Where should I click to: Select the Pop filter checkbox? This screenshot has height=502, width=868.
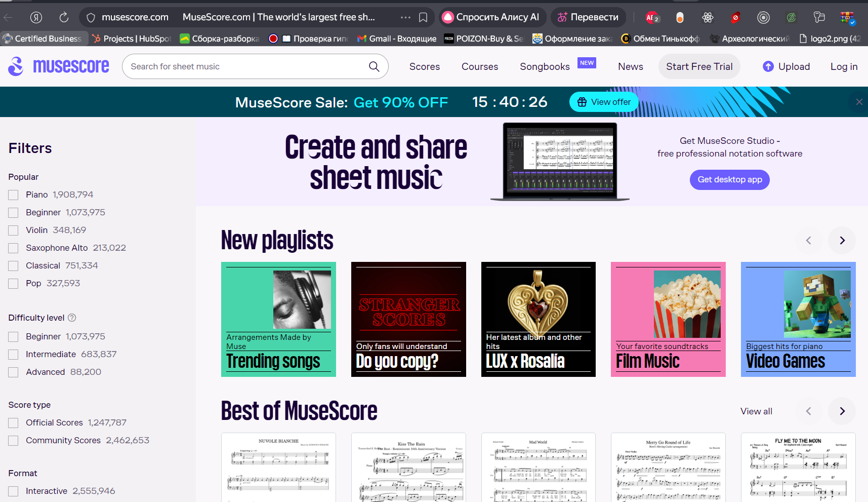tap(13, 284)
